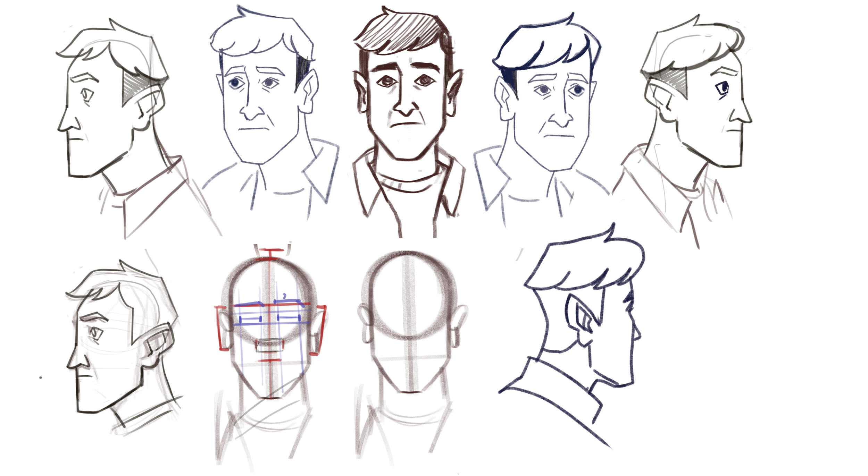Viewport: 868px width, 476px height.
Task: Click the small black dot near left edge
Action: [41, 377]
